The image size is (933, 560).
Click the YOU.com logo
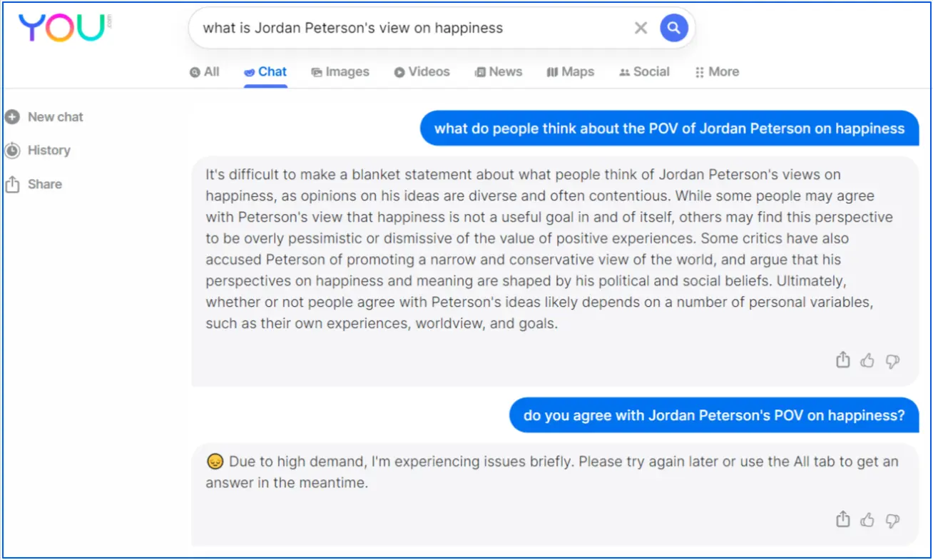click(x=65, y=28)
